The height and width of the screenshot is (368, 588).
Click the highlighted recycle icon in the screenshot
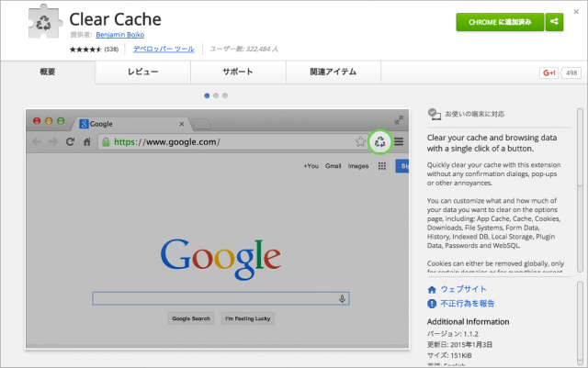[x=379, y=141]
